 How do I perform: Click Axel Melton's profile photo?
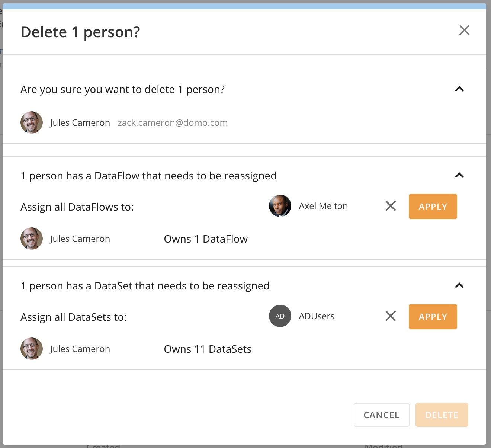[x=280, y=206]
